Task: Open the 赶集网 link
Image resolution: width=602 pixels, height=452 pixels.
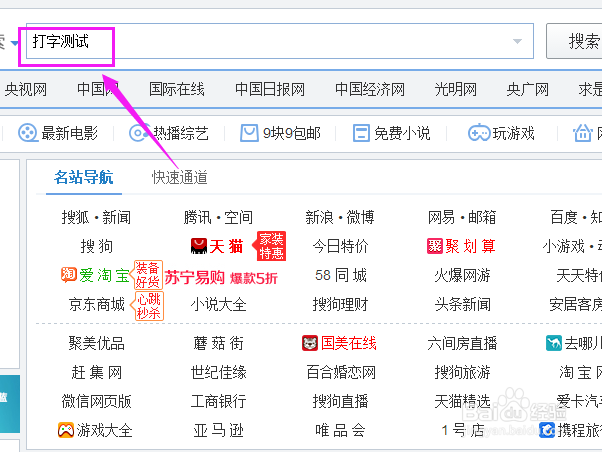Action: coord(97,373)
